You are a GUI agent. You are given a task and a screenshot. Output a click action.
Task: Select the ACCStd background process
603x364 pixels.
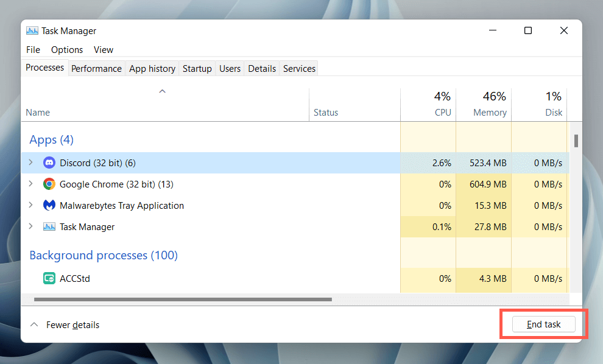tap(295, 278)
